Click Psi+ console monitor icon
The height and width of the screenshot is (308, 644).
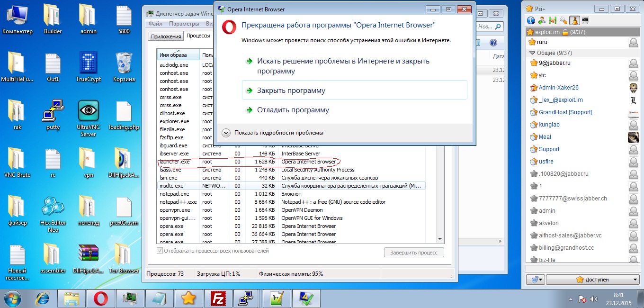point(585,20)
